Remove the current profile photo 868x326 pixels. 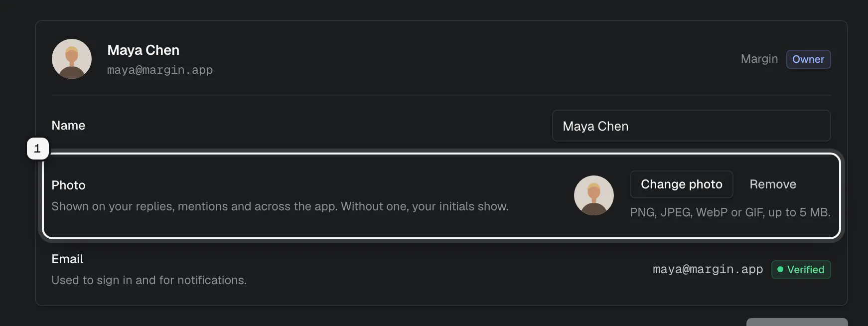773,184
